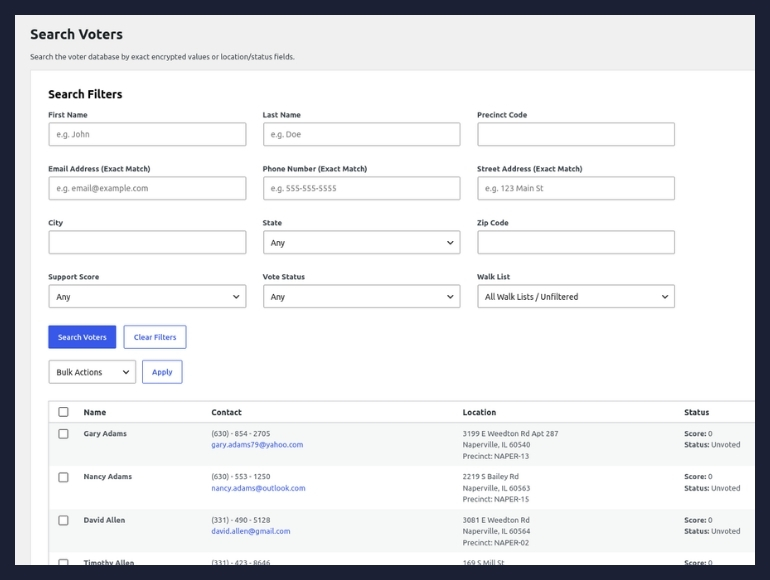Click Apply next to Bulk Actions

162,372
